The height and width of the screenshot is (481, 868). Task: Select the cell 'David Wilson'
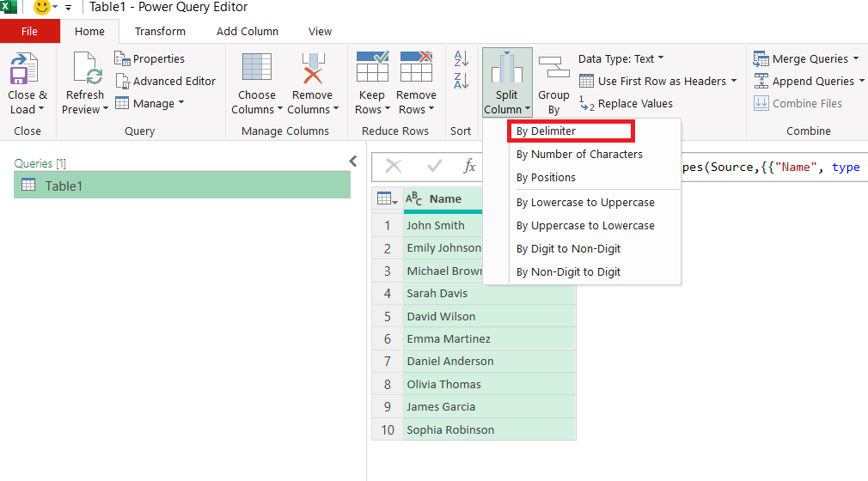[x=489, y=317]
